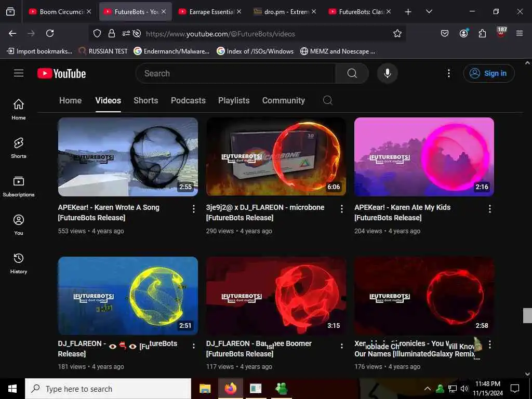Bookmark this page with the star
The image size is (532, 399).
pyautogui.click(x=397, y=33)
